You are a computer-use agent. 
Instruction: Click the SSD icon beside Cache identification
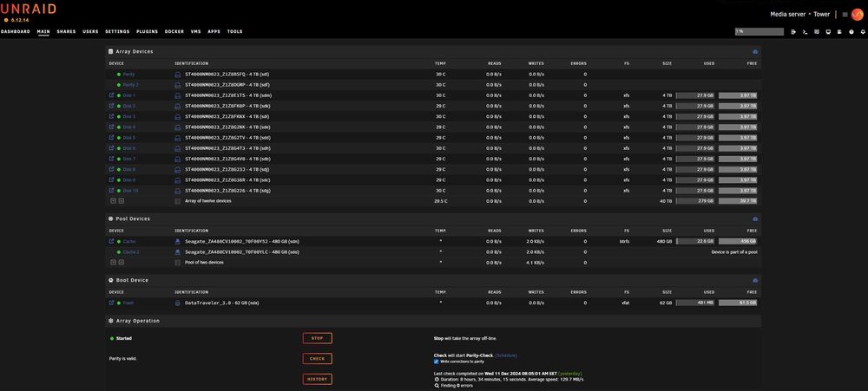pyautogui.click(x=178, y=241)
